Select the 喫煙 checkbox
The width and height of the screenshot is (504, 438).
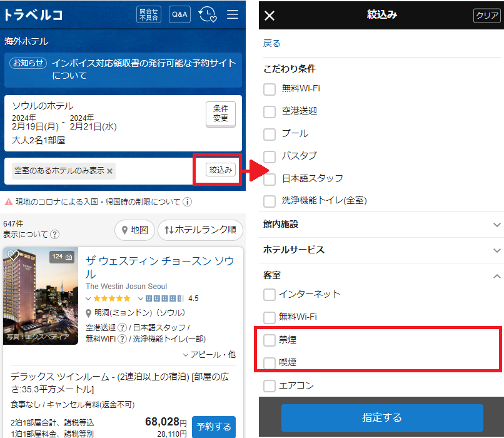[270, 363]
